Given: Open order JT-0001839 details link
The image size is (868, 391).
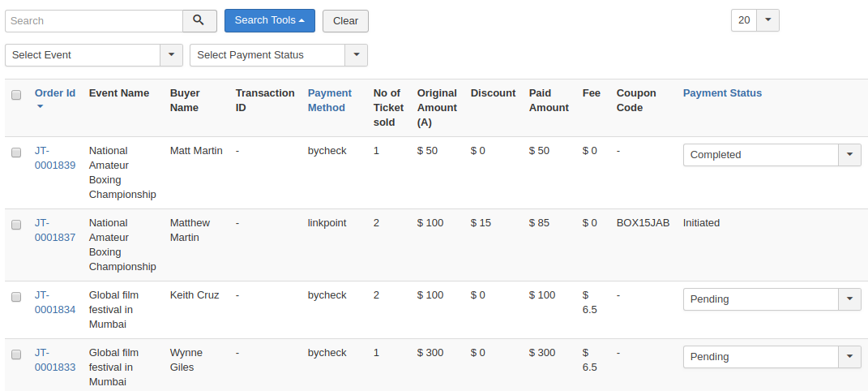Looking at the screenshot, I should point(54,157).
